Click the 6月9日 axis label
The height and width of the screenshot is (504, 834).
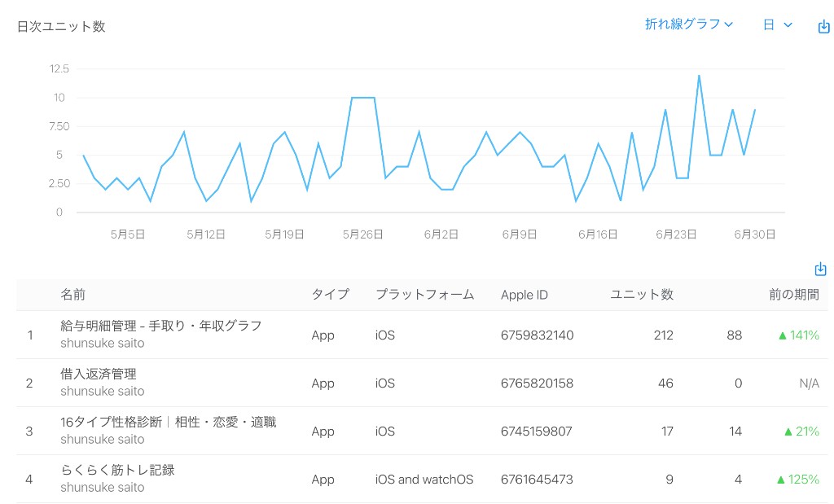pos(520,234)
